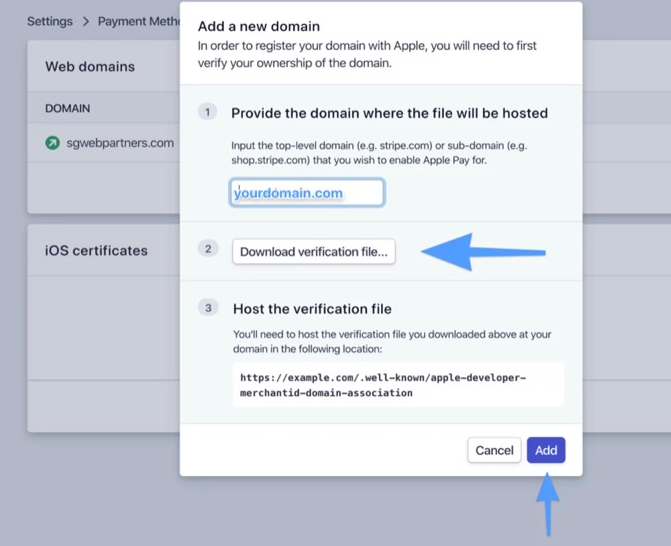The width and height of the screenshot is (671, 546).
Task: Click the green arrow icon beside sgwebpartners.com
Action: click(x=53, y=143)
